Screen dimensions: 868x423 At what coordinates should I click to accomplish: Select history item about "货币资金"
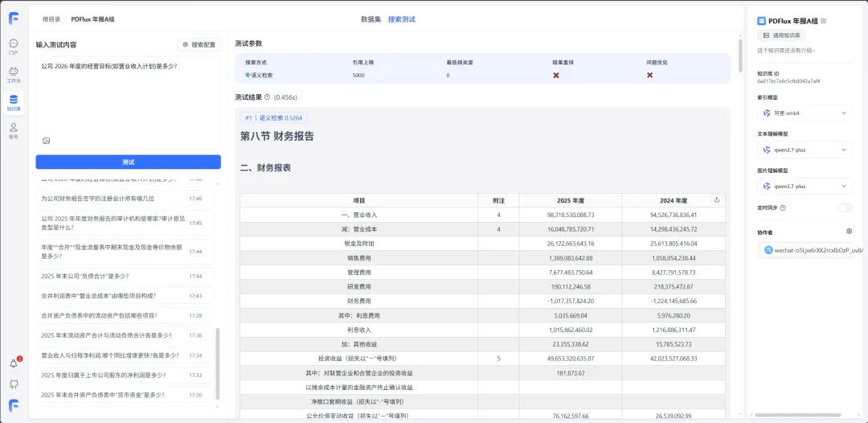tap(125, 395)
